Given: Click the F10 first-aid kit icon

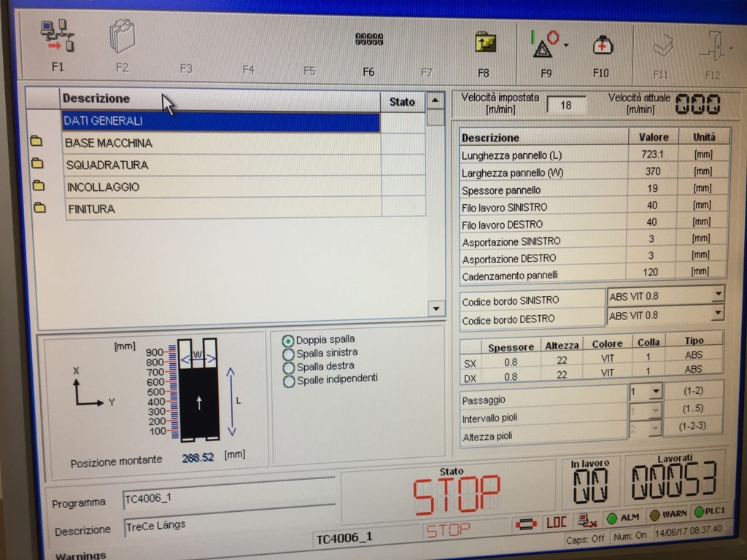Looking at the screenshot, I should pos(603,45).
